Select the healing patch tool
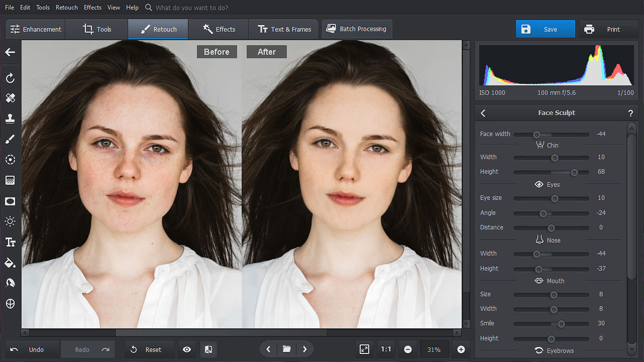644x362 pixels. click(x=10, y=98)
